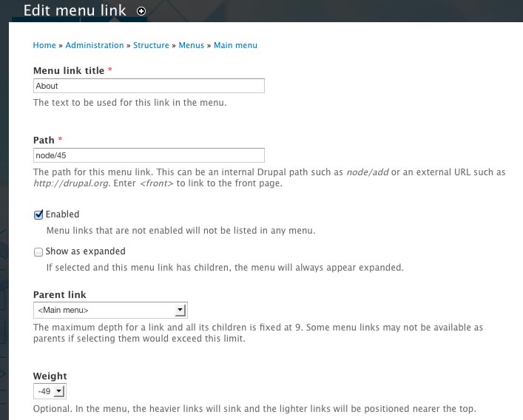Screen dimensions: 523x420
Task: Click the Path field label
Action: tap(44, 140)
